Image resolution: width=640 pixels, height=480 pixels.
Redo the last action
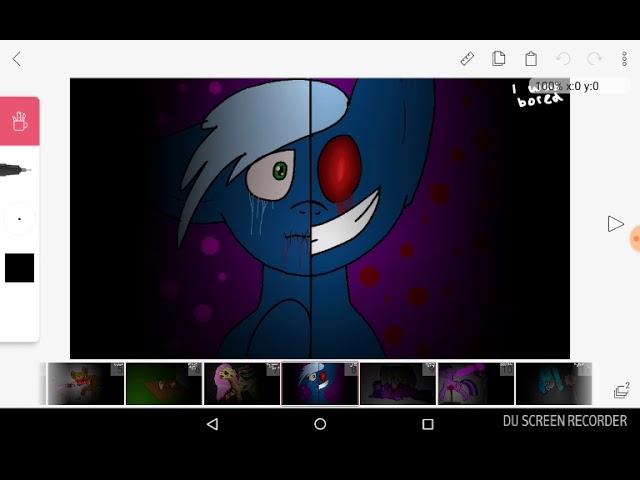coord(594,59)
